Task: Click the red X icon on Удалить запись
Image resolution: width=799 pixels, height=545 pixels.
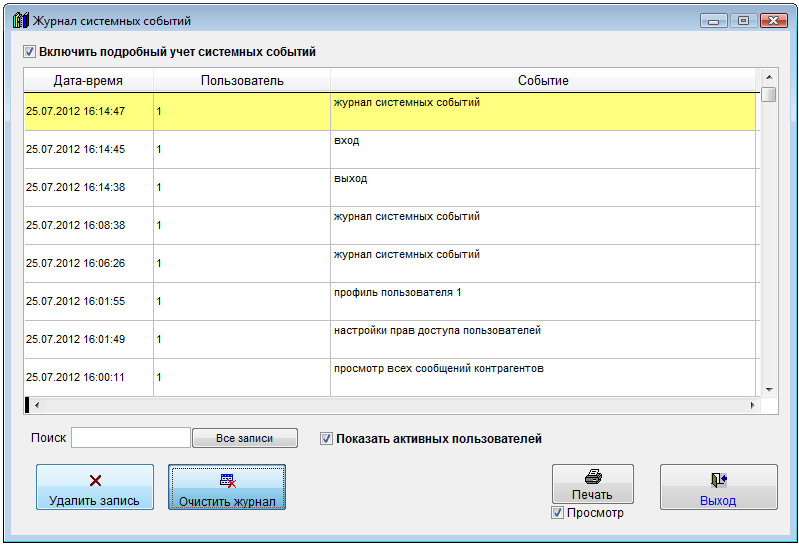Action: (x=95, y=480)
